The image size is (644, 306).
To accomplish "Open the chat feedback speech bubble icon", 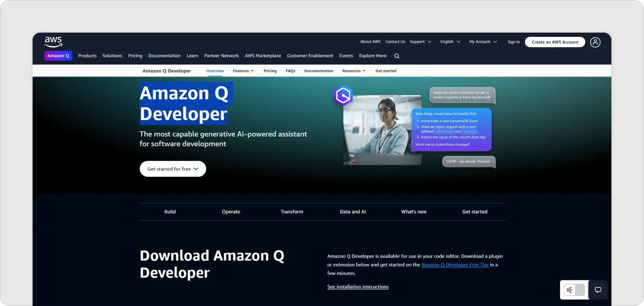I will 598,290.
